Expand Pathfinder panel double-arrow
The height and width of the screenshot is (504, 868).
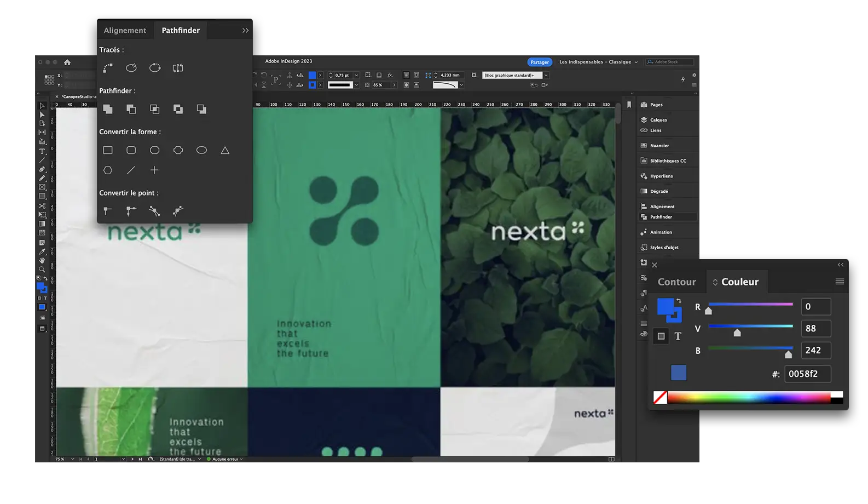pos(245,31)
